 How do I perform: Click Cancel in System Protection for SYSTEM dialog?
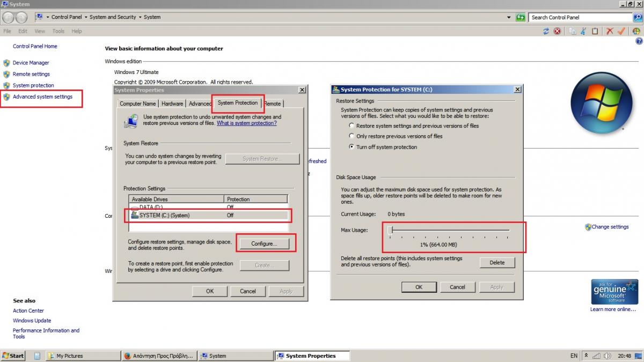457,287
